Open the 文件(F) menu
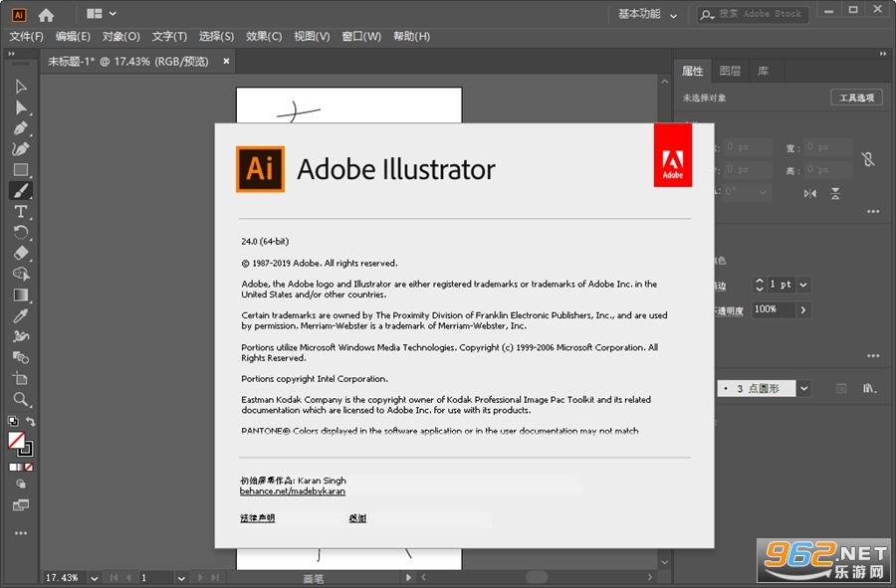This screenshot has height=588, width=896. (x=26, y=37)
